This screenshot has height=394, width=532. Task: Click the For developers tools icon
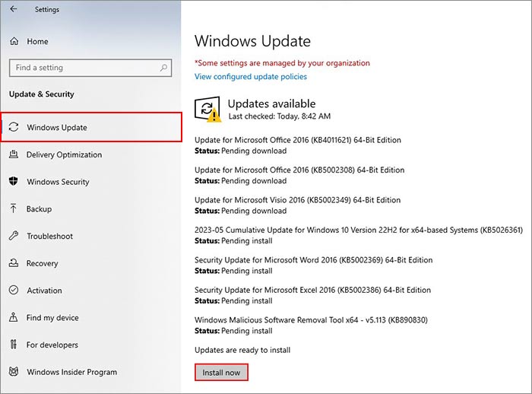[x=13, y=345]
